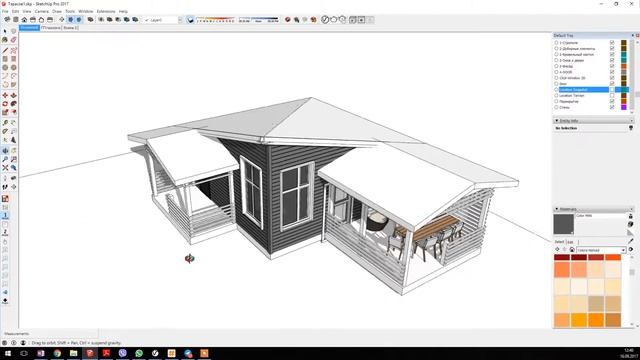Screen dimensions: 640x360
Task: Toggle Default Tray auto-hide pin
Action: tap(633, 36)
